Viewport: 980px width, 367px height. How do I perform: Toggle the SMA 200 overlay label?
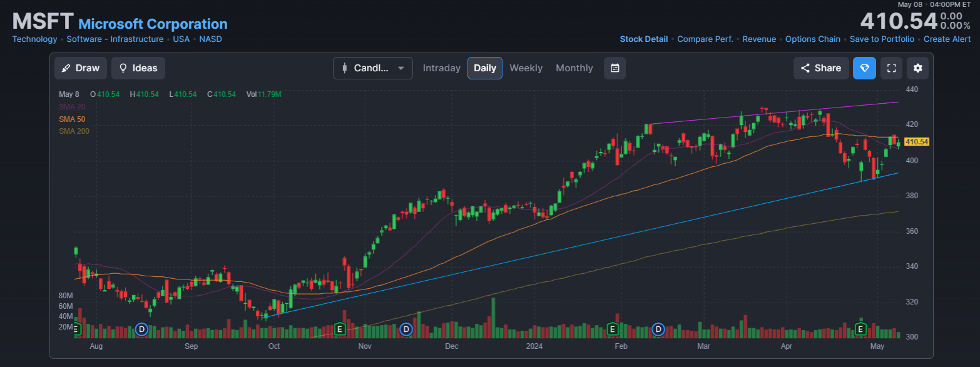point(74,131)
